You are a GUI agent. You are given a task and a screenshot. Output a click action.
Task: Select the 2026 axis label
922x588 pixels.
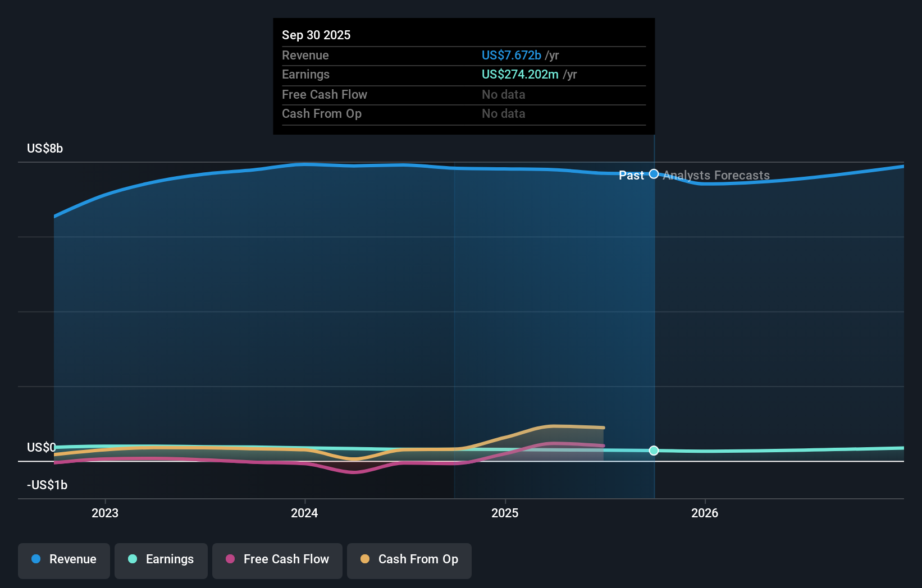tap(705, 513)
